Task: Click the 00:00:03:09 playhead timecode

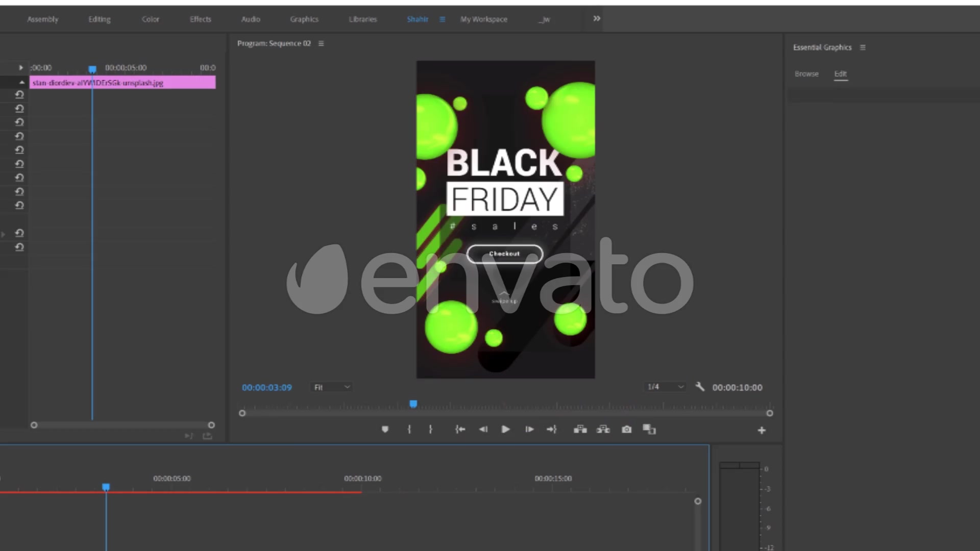Action: tap(267, 388)
